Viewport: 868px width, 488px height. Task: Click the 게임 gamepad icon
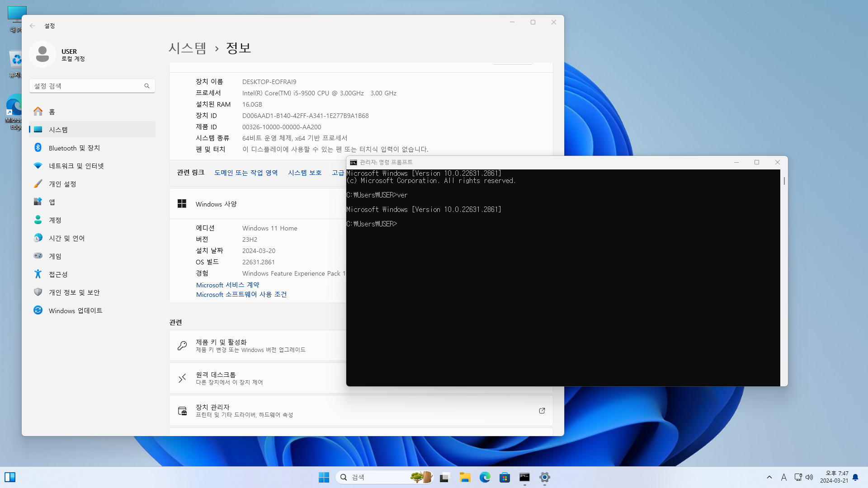point(38,256)
